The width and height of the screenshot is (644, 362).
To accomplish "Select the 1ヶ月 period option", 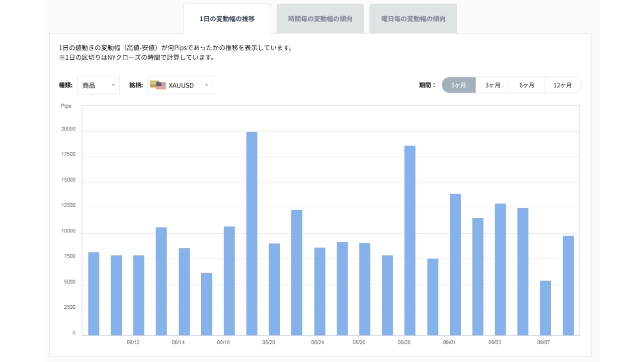I will [459, 85].
